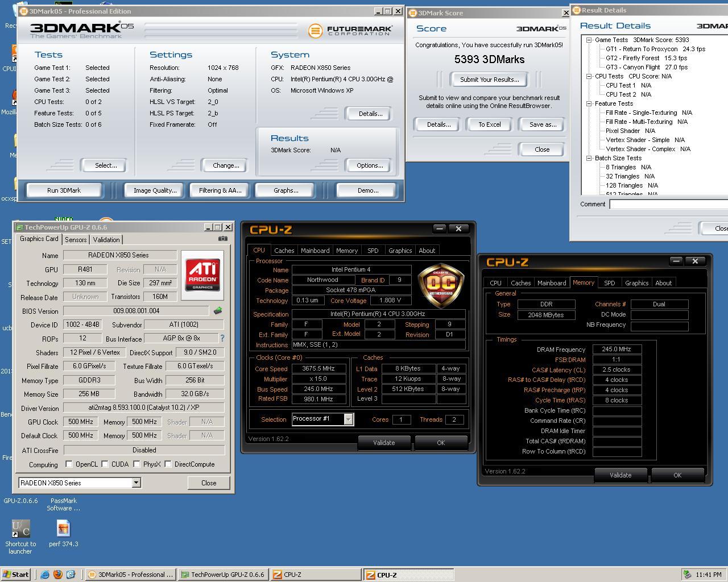This screenshot has width=728, height=582.
Task: Click the Graphs button in 3DMark05
Action: 286,190
